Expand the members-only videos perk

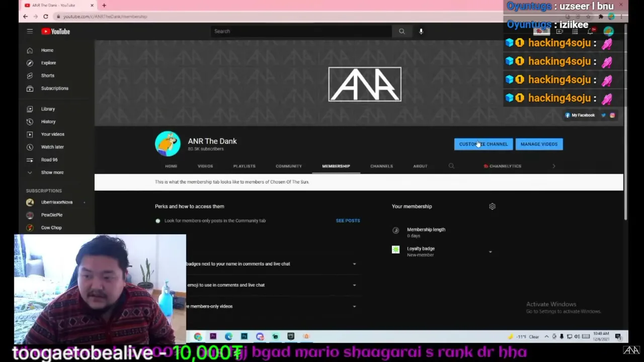354,306
